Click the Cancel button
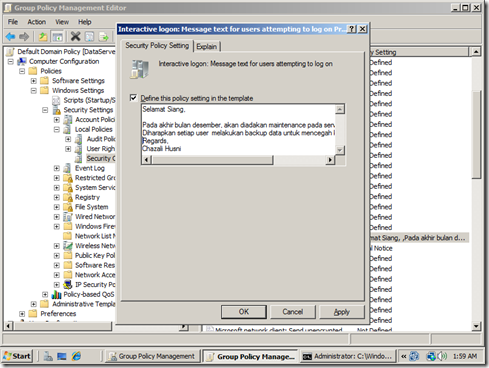Screen dimensions: 489x368 coord(293,312)
